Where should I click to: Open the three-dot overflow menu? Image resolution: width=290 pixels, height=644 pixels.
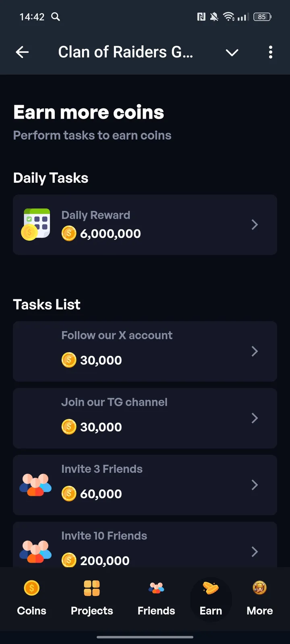(270, 52)
